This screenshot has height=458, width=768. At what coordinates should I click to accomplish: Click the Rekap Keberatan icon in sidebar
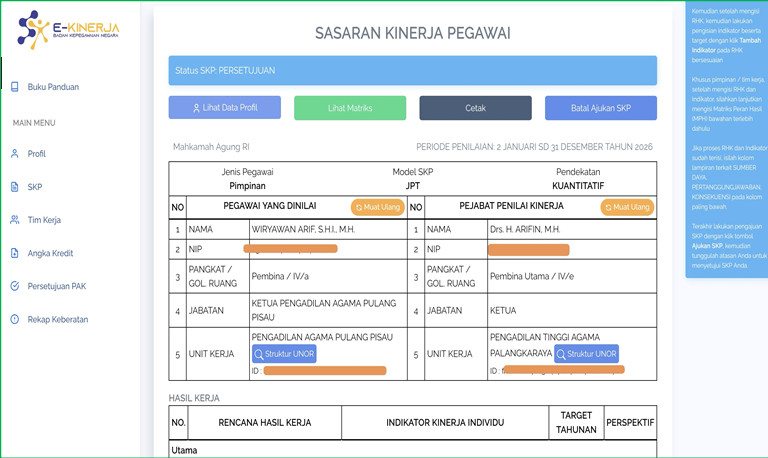pyautogui.click(x=15, y=319)
